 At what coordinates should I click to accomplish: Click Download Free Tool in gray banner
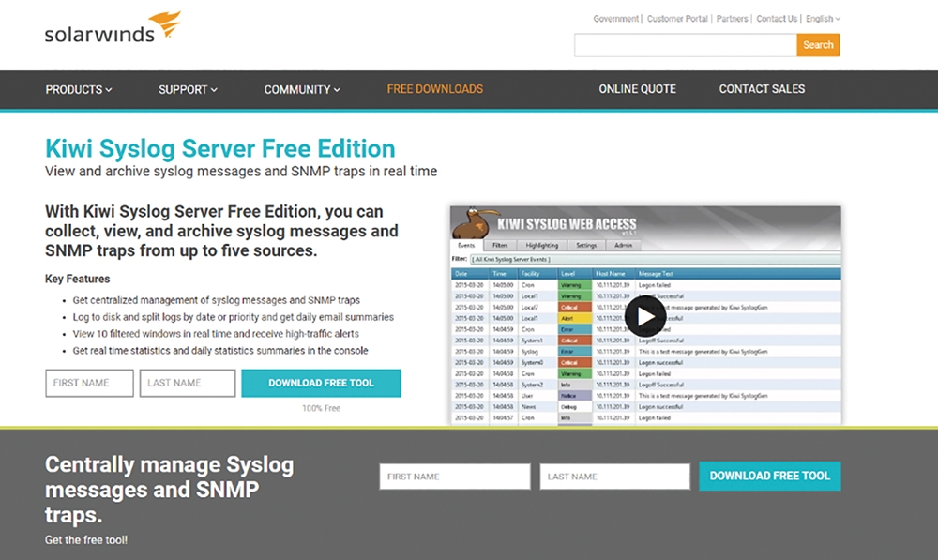click(770, 476)
